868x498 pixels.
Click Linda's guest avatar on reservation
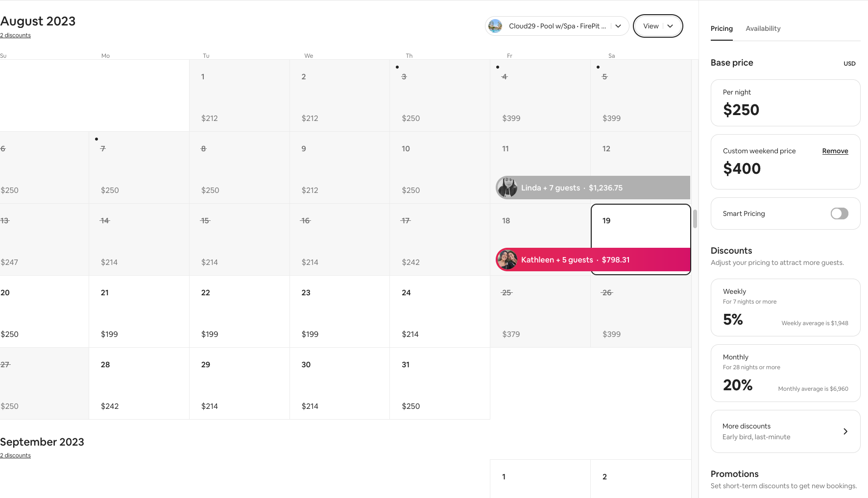point(507,188)
